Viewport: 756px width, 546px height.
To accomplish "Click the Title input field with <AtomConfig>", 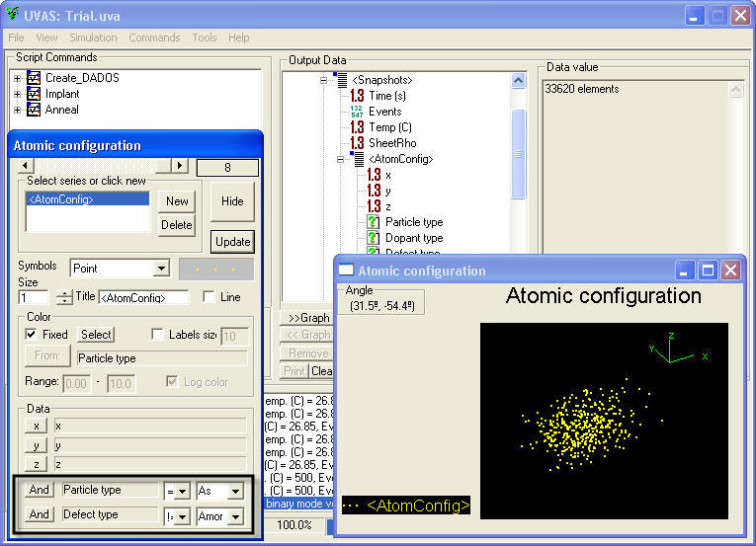I will coord(143,297).
